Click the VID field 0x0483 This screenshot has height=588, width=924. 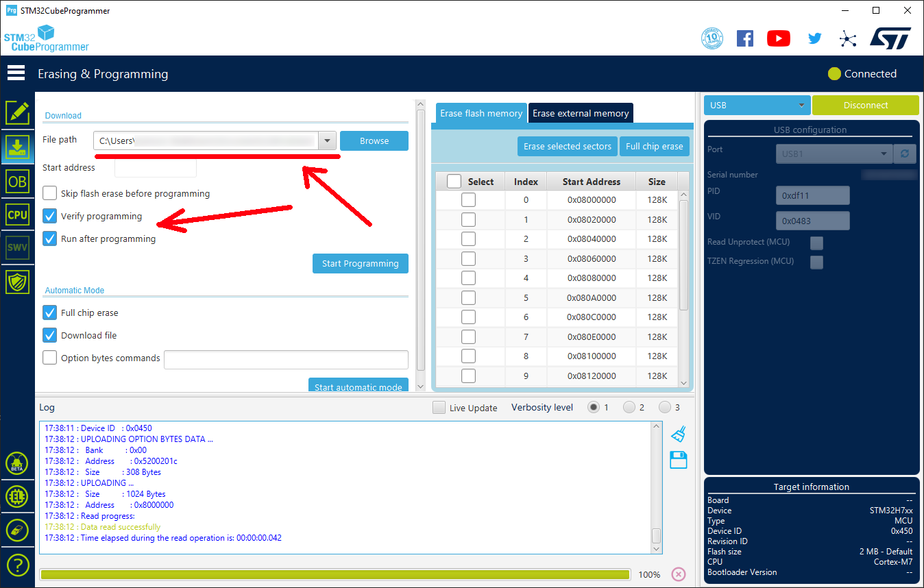point(813,221)
